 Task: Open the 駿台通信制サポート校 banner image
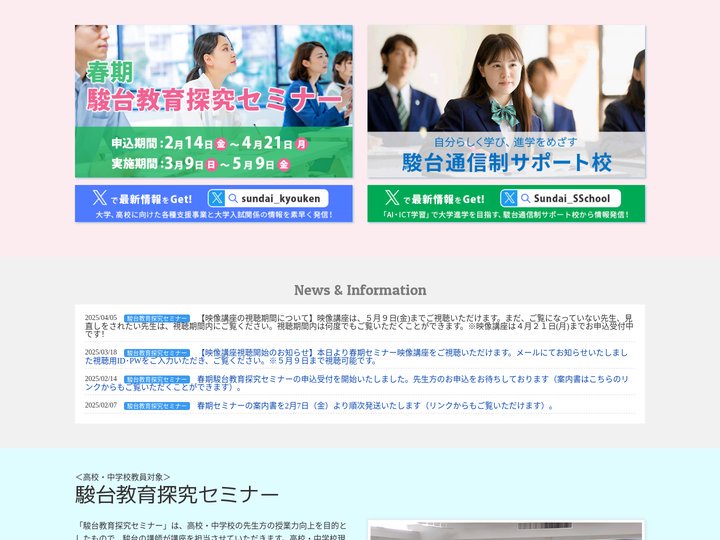click(x=506, y=101)
